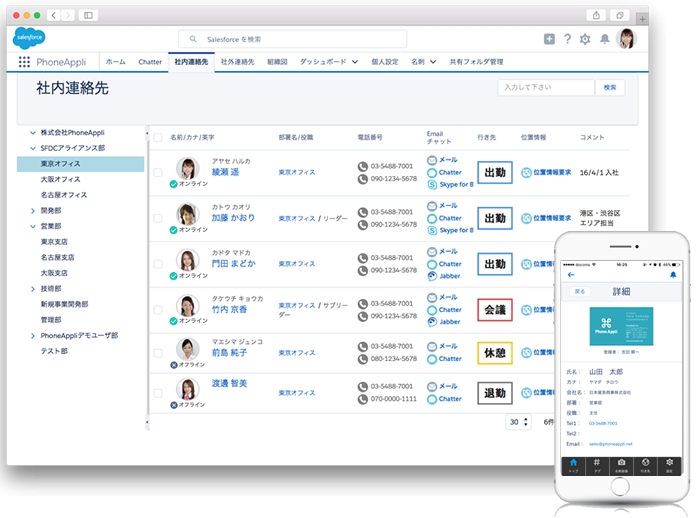Click the 退勤 status button for 渡邊 智美
Image resolution: width=700 pixels, height=518 pixels.
pyautogui.click(x=495, y=393)
